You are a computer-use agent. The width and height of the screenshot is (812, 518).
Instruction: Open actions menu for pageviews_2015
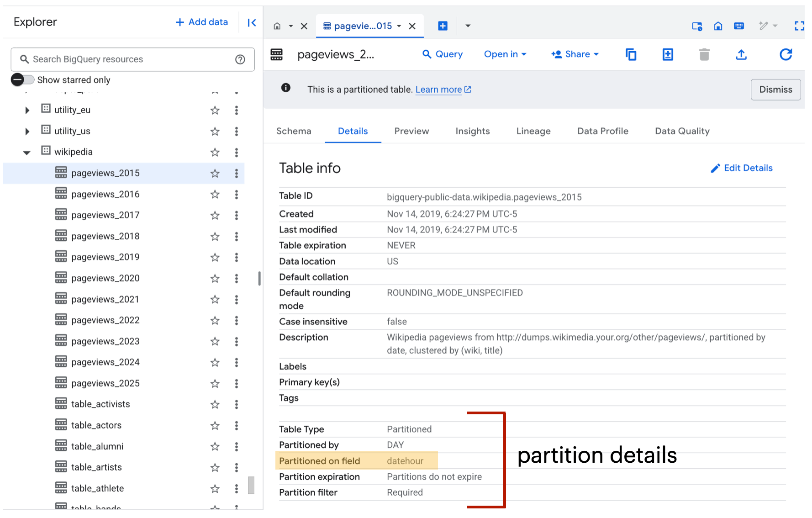pyautogui.click(x=237, y=174)
